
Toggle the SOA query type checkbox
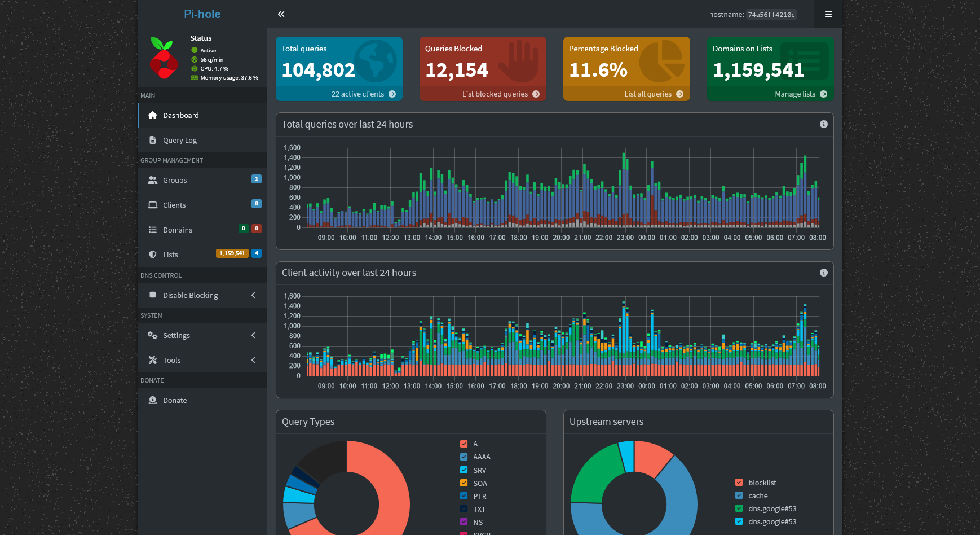point(463,483)
